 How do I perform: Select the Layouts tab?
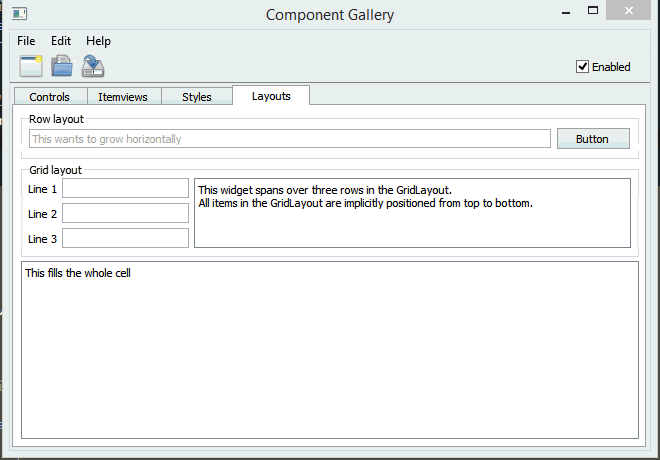[x=271, y=96]
